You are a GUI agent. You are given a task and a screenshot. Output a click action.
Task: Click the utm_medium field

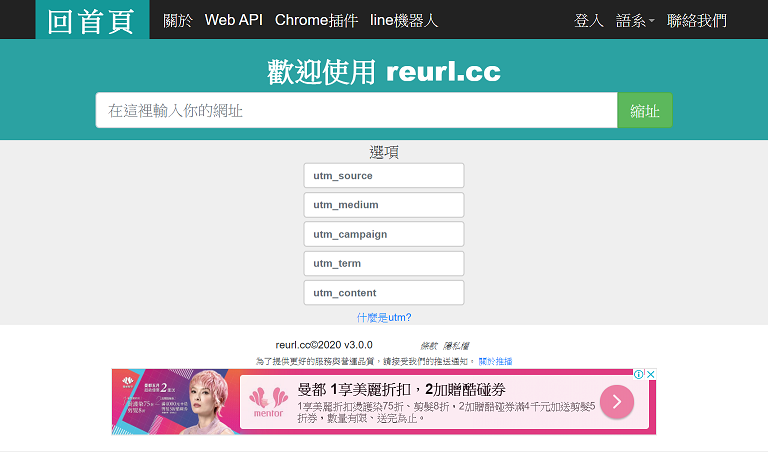[384, 205]
